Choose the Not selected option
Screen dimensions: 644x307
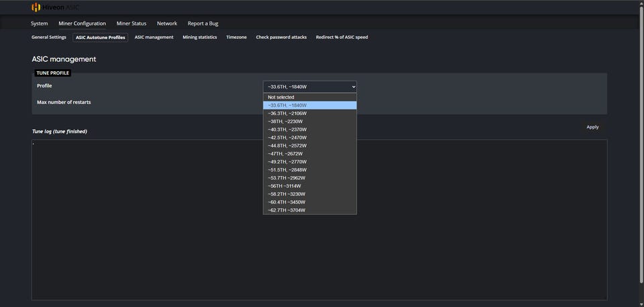(x=310, y=97)
